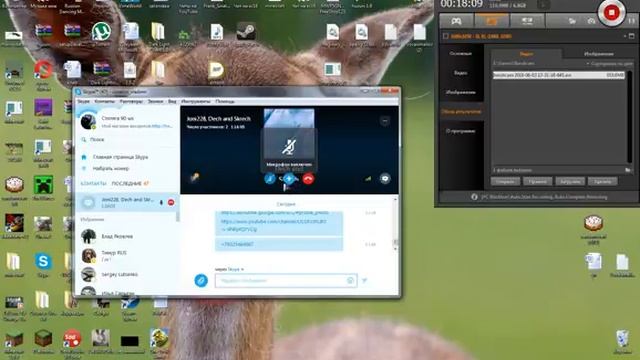The height and width of the screenshot is (360, 640).
Task: Click the Открыть button in Bandicam
Action: point(505,181)
